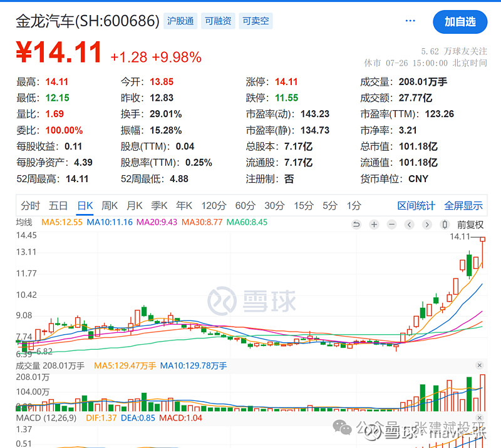501x448 pixels.
Task: Click the MA20:9.43 moving average label
Action: (x=157, y=222)
